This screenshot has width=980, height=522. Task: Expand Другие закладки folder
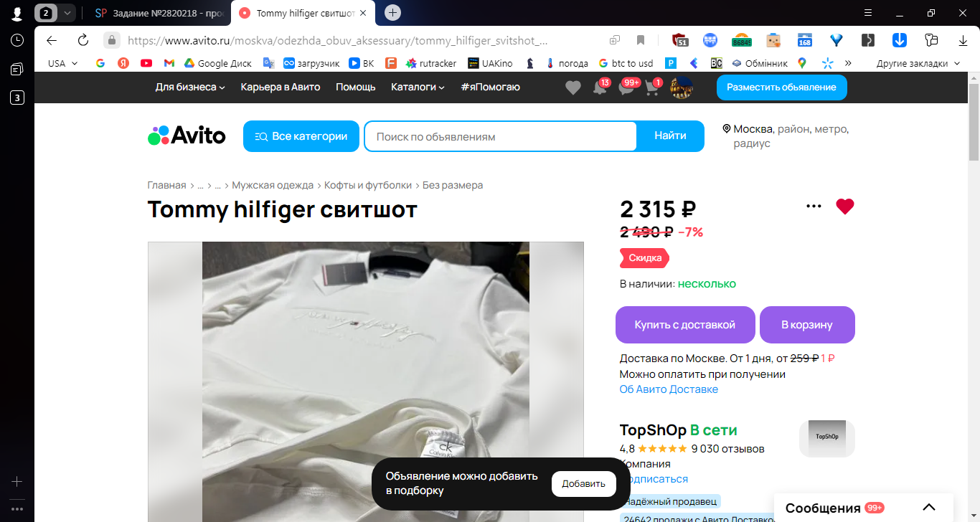[918, 63]
